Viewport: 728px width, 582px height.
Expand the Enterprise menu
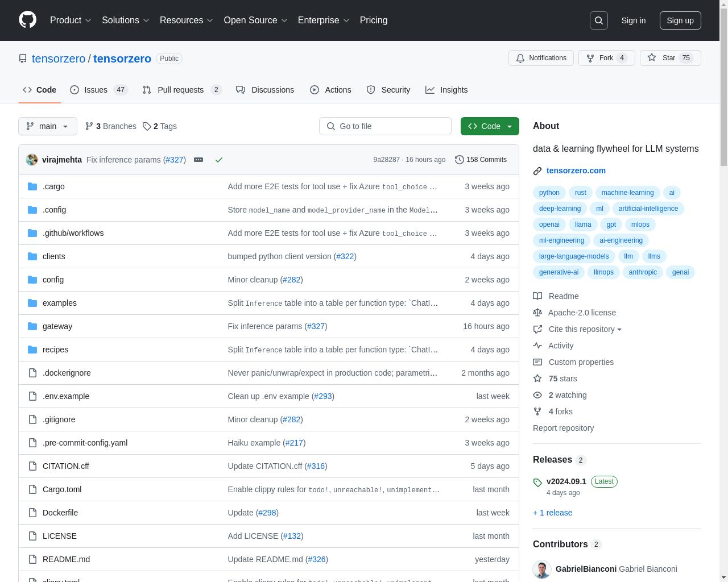pos(324,20)
